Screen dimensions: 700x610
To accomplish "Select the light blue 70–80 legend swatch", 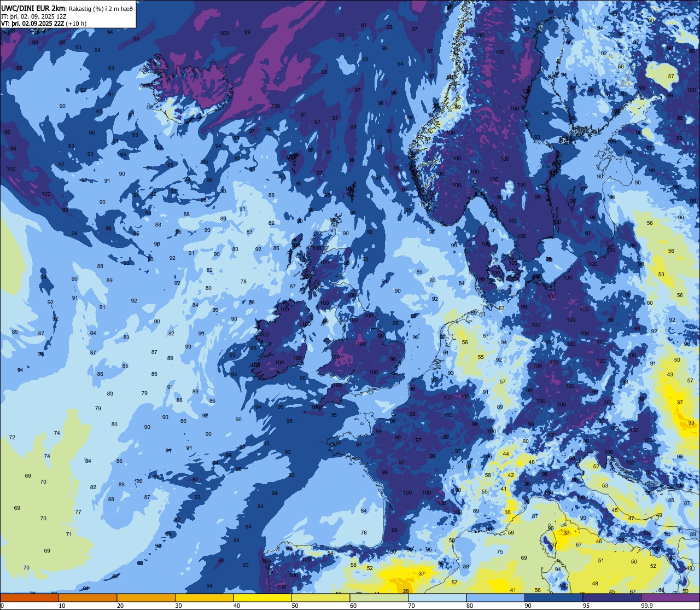I will click(437, 597).
